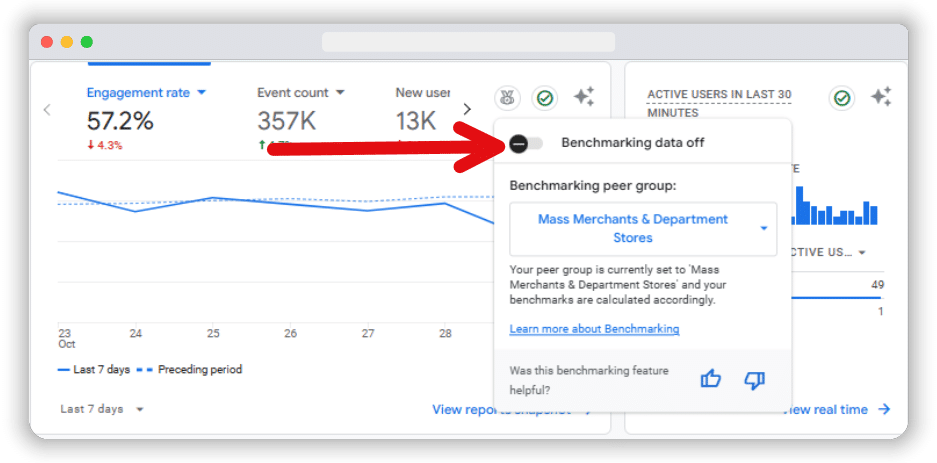Minimize the window with the yellow button
The image size is (937, 463).
coord(67,42)
